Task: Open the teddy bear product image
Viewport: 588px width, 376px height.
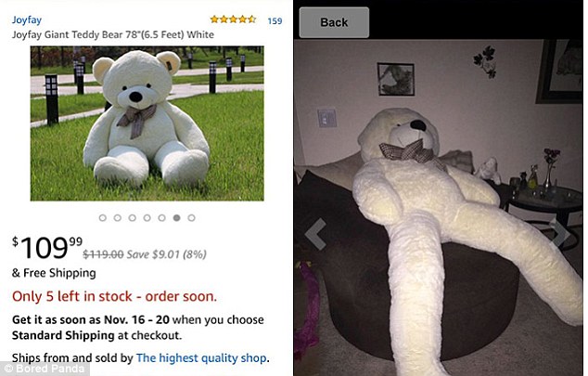Action: point(147,123)
